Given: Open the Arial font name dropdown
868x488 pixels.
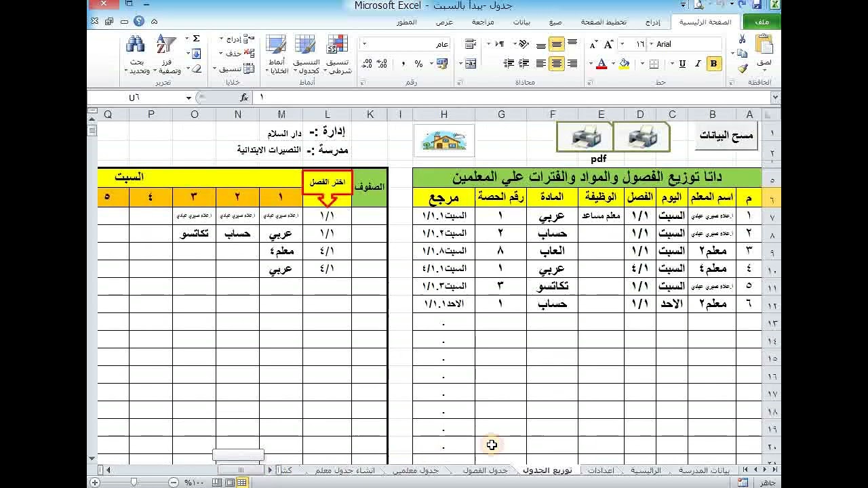Looking at the screenshot, I should [x=652, y=44].
